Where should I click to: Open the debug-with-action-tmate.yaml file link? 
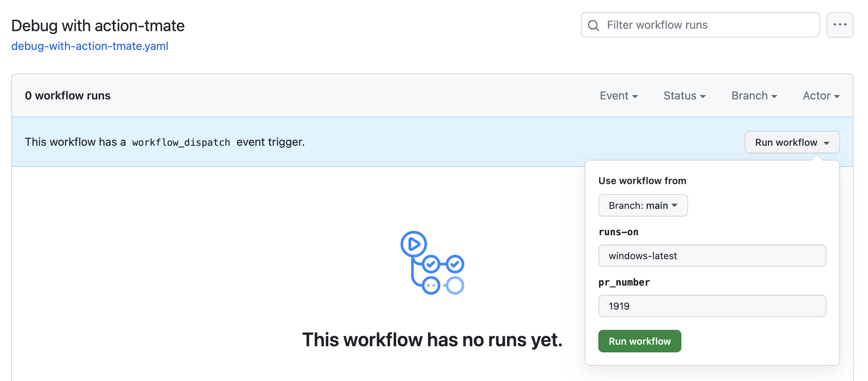90,46
